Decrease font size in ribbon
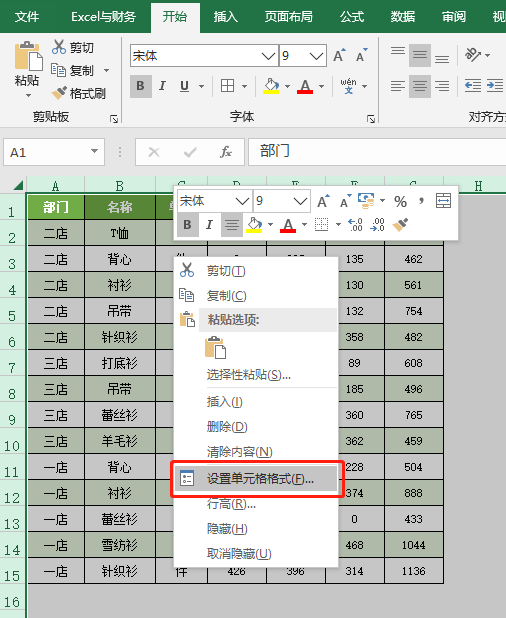The width and height of the screenshot is (506, 618). pos(361,56)
